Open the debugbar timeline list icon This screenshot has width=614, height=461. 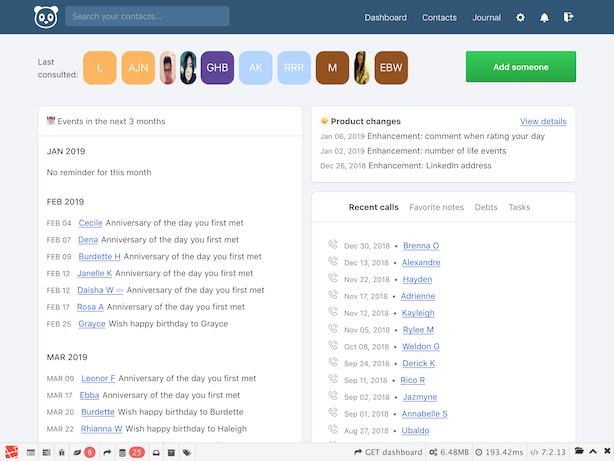tap(47, 452)
